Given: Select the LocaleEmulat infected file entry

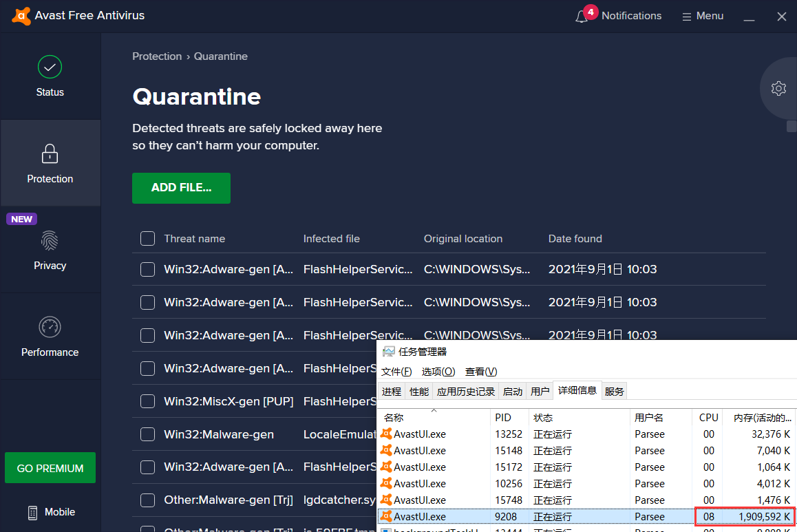Looking at the screenshot, I should click(x=339, y=434).
